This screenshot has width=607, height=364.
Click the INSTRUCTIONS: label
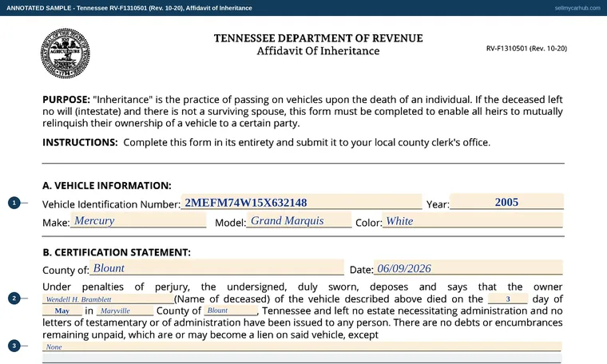click(x=80, y=142)
